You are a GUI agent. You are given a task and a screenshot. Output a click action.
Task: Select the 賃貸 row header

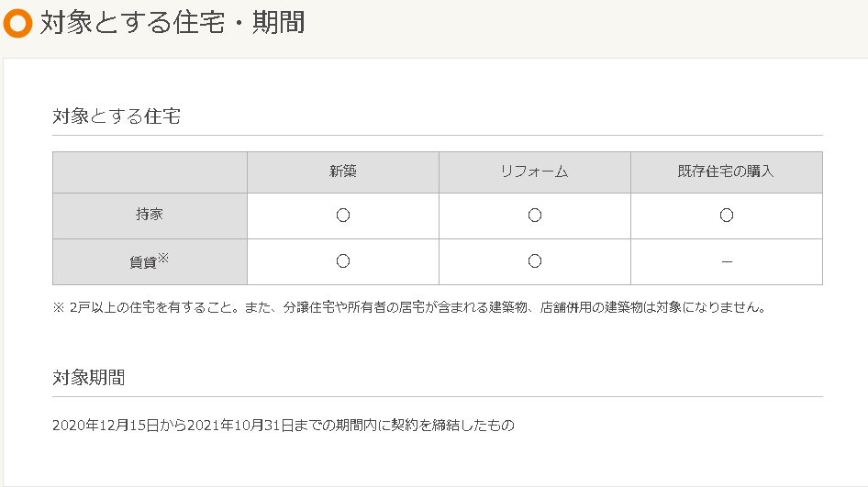[144, 262]
